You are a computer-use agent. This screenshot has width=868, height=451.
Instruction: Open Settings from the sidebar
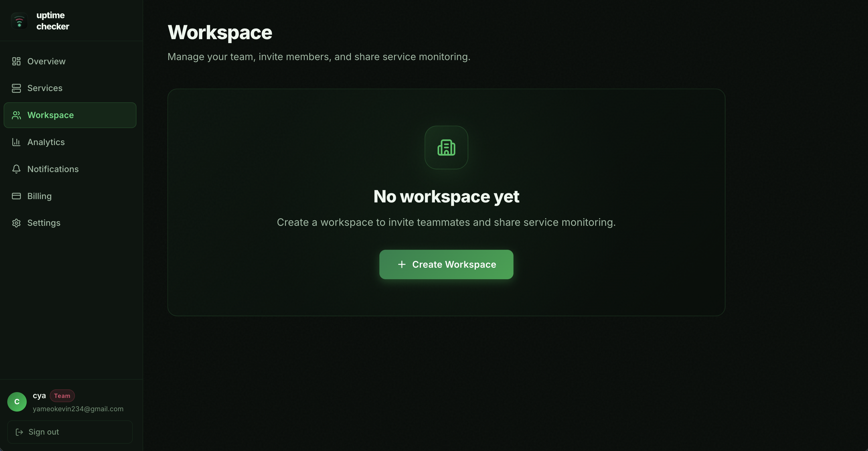point(70,223)
